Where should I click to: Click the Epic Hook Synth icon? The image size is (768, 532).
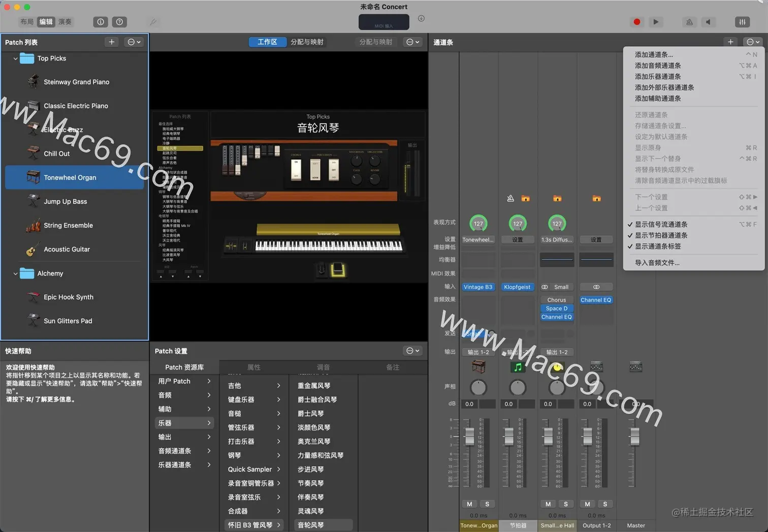[33, 297]
